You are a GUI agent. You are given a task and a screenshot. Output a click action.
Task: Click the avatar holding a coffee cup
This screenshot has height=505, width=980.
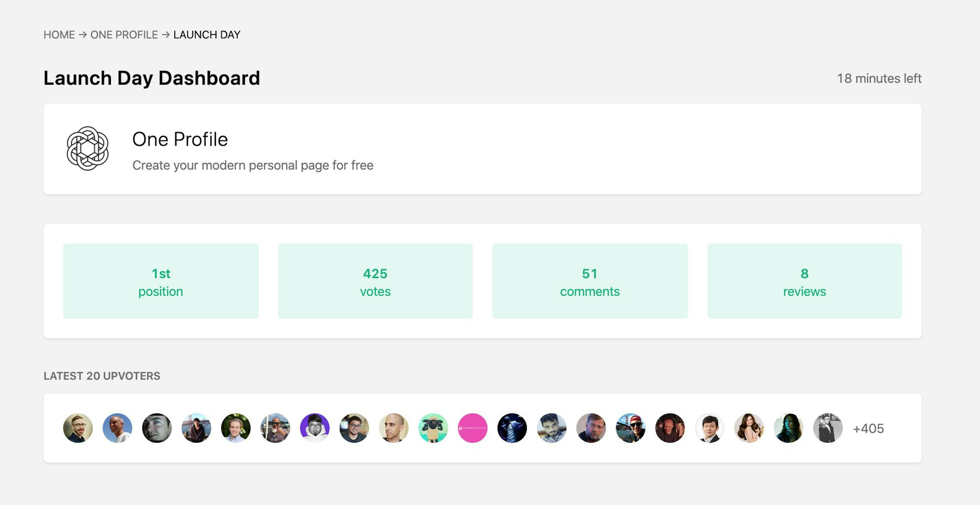(275, 428)
